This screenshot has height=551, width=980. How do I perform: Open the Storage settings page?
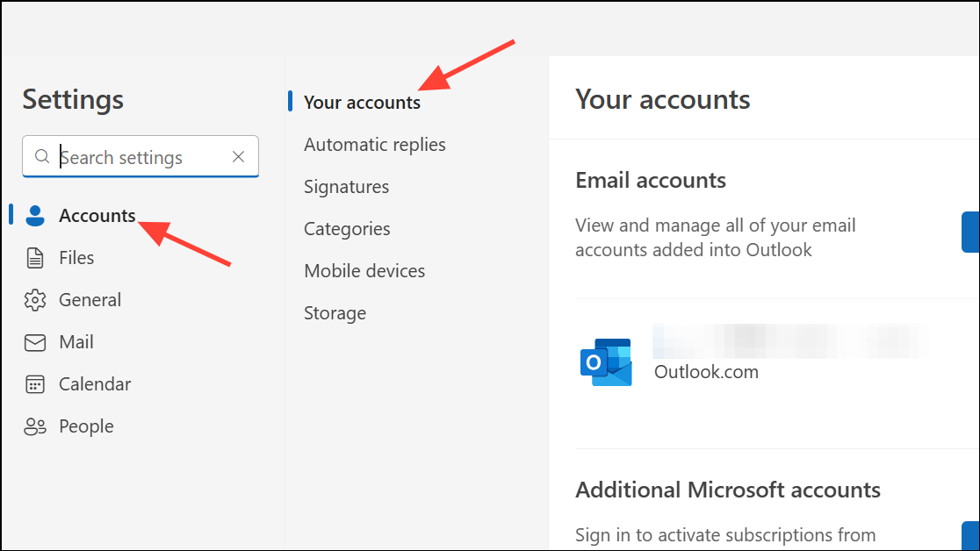pos(335,312)
